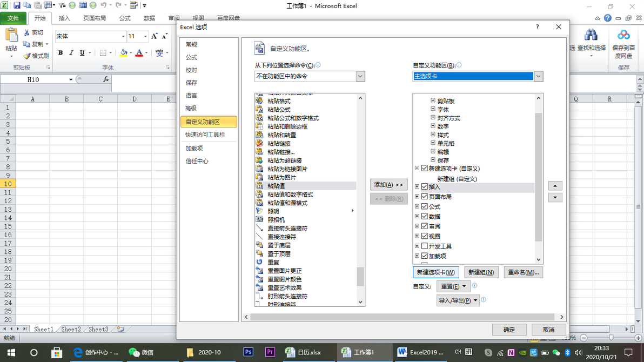Select 常规 in options sidebar
Image resolution: width=644 pixels, height=362 pixels.
(x=191, y=44)
